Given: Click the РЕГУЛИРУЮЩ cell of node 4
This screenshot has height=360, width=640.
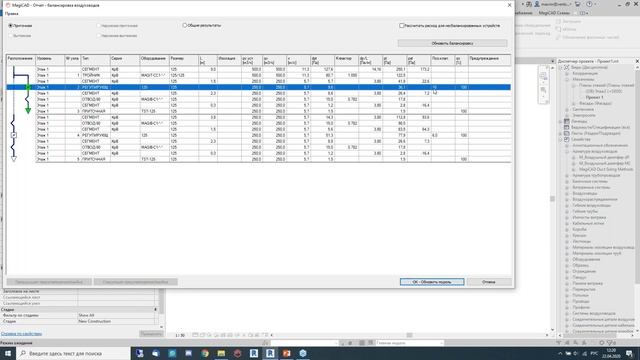Looking at the screenshot, I should click(95, 135).
